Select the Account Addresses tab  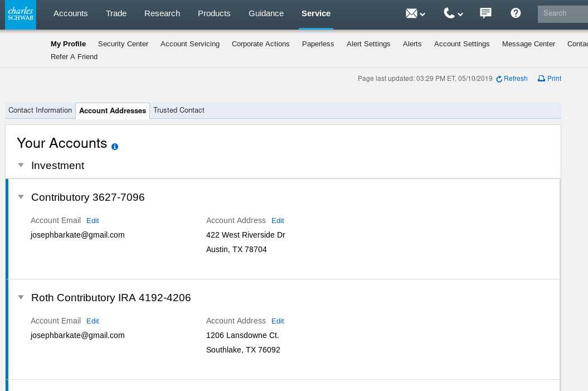(x=113, y=110)
